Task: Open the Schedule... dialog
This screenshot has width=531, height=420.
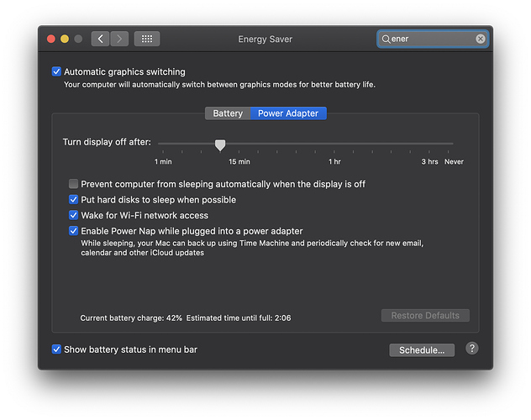Action: pyautogui.click(x=422, y=350)
